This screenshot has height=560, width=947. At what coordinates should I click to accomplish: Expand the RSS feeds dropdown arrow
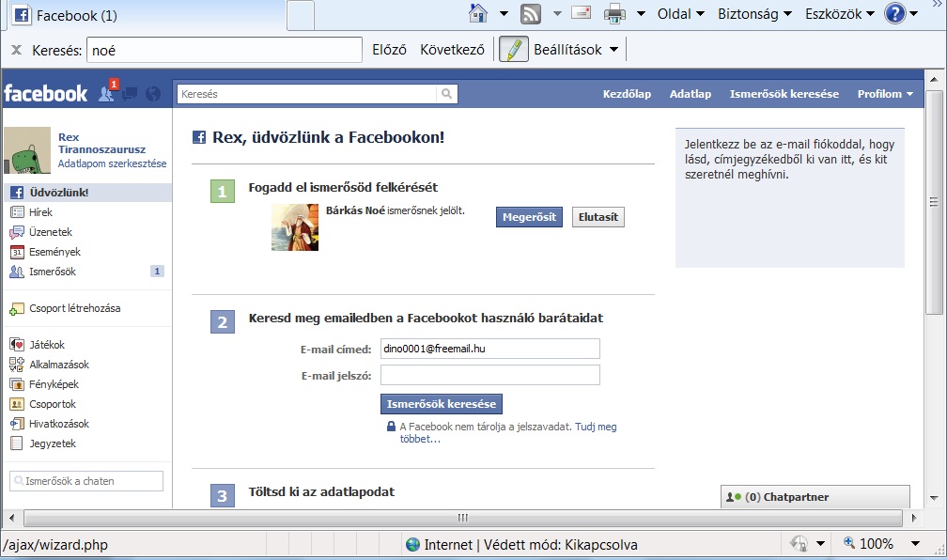click(557, 14)
